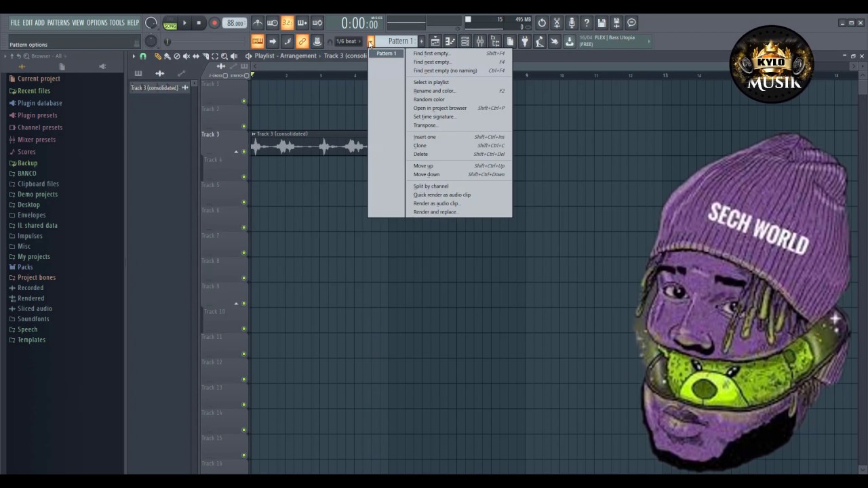Select the playlist Mute tool
This screenshot has height=488, width=868.
[x=186, y=56]
